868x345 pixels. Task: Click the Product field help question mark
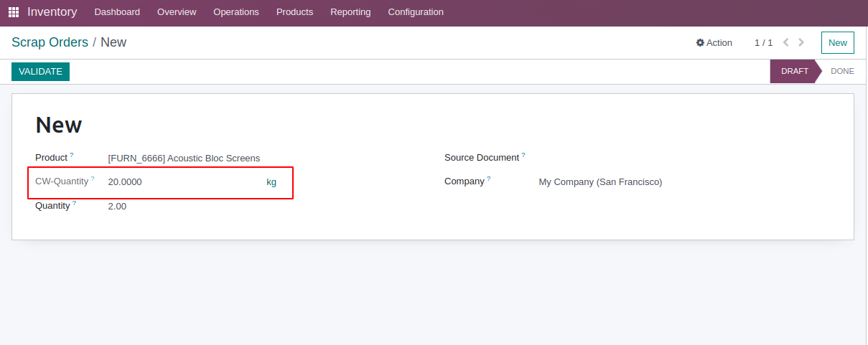coord(72,155)
